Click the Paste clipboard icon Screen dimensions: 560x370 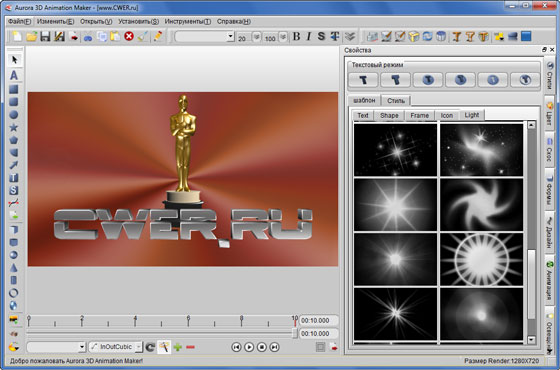tap(115, 36)
